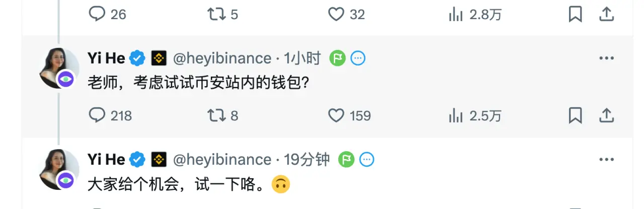The height and width of the screenshot is (209, 644).
Task: Open more options on 19分钟 tweet
Action: click(607, 160)
